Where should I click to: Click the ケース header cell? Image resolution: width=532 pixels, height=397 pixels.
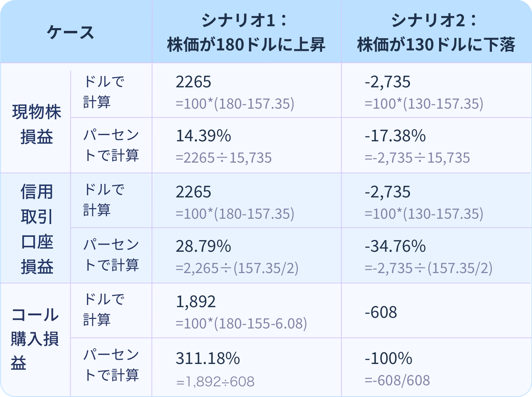pos(70,32)
